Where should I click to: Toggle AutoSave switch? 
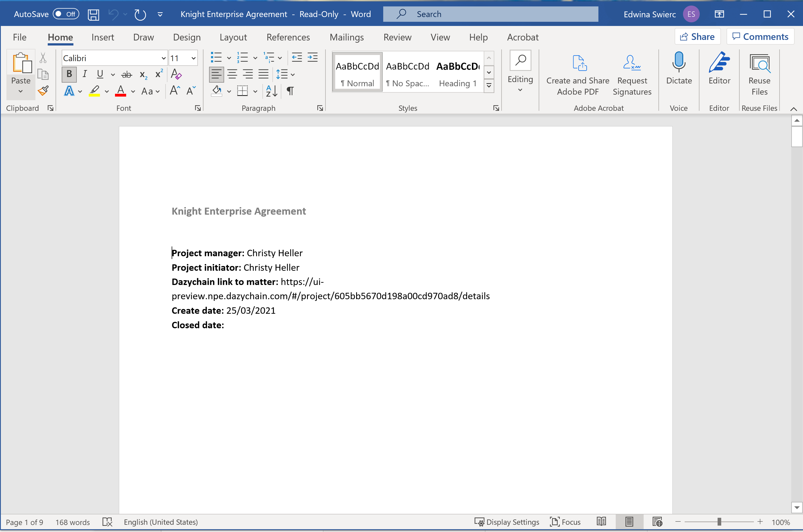coord(66,14)
